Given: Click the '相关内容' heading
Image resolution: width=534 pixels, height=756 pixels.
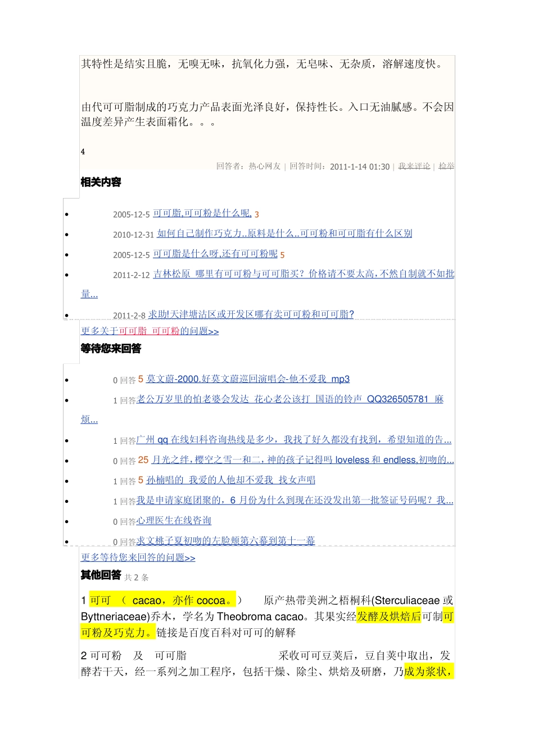Looking at the screenshot, I should [x=101, y=182].
